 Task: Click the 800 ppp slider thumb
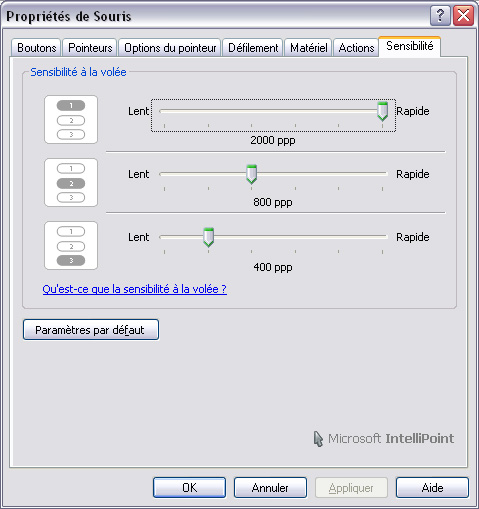(251, 174)
